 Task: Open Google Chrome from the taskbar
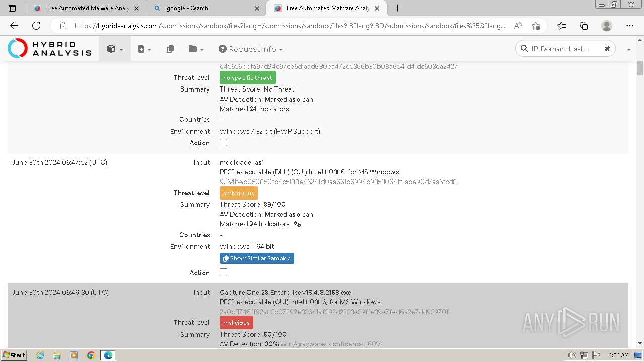[x=91, y=355]
